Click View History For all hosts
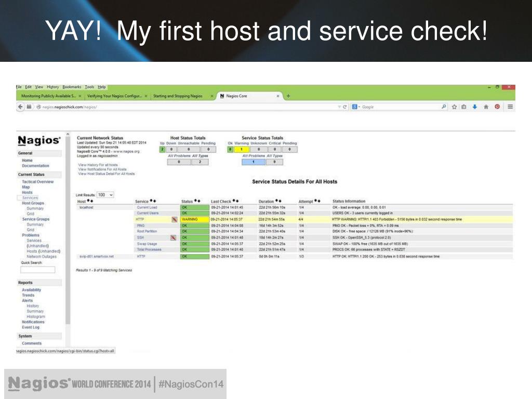The image size is (532, 399). pyautogui.click(x=98, y=165)
